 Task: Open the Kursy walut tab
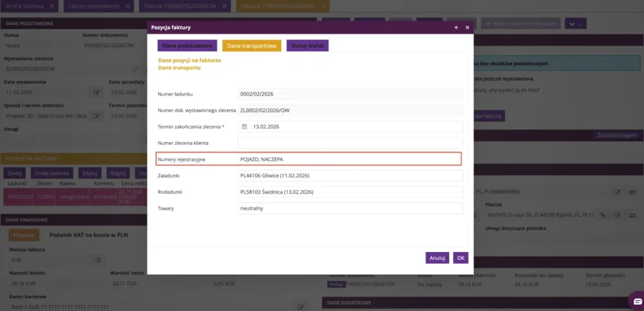tap(308, 45)
